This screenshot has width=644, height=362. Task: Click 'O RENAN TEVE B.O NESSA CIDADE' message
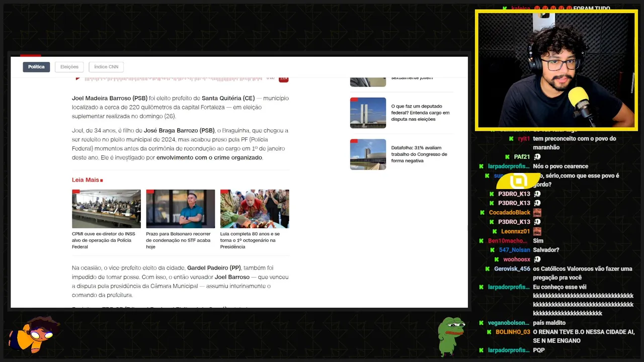pyautogui.click(x=584, y=336)
